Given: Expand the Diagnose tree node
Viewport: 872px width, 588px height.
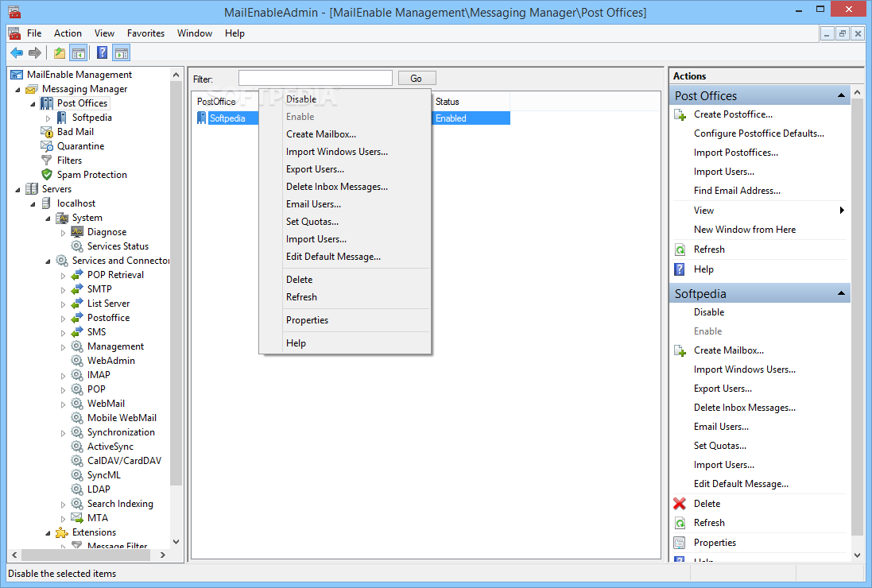Looking at the screenshot, I should click(x=63, y=233).
